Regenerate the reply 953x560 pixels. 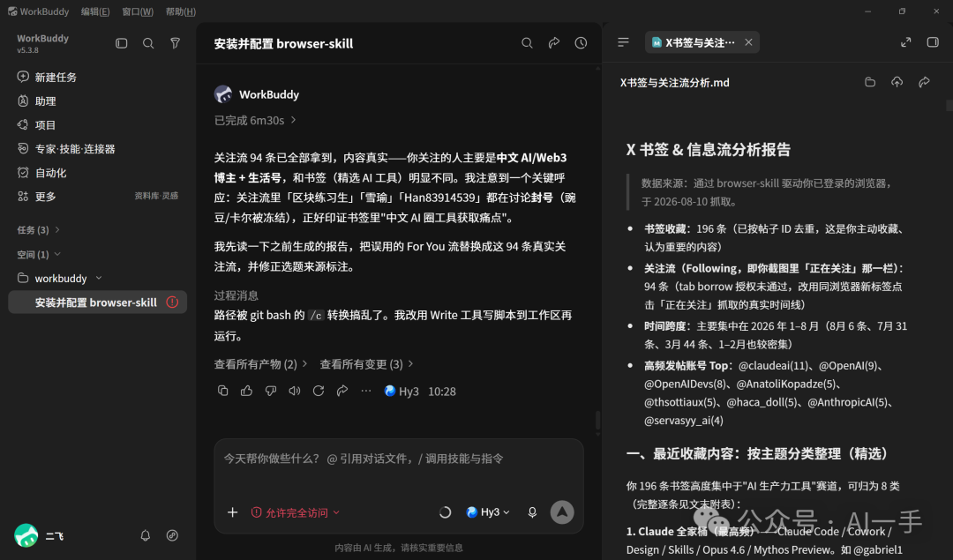(x=319, y=392)
